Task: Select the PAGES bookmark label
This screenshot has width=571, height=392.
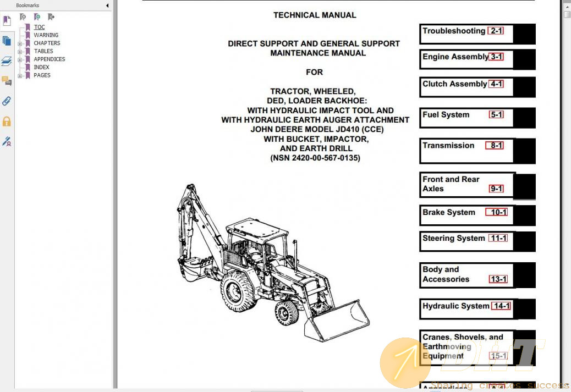Action: point(42,75)
